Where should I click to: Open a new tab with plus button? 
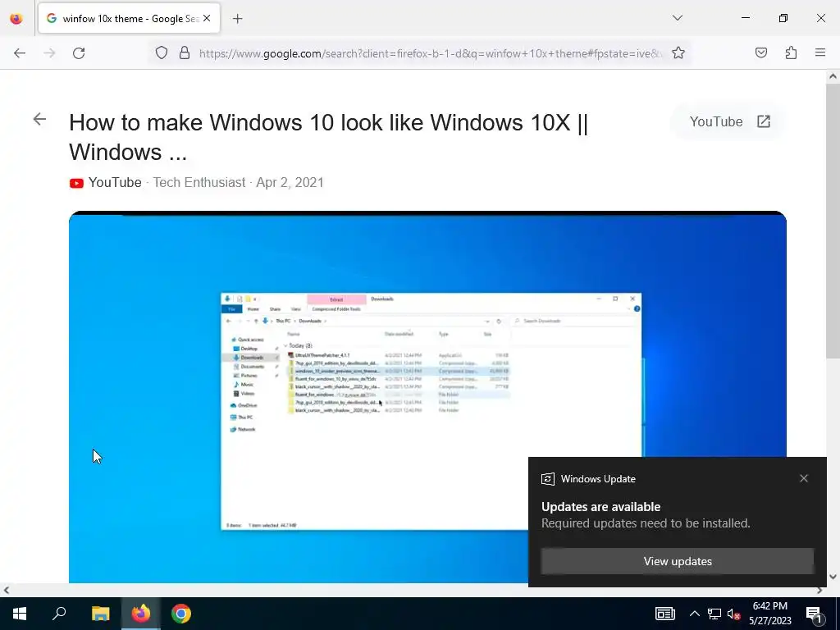(237, 19)
